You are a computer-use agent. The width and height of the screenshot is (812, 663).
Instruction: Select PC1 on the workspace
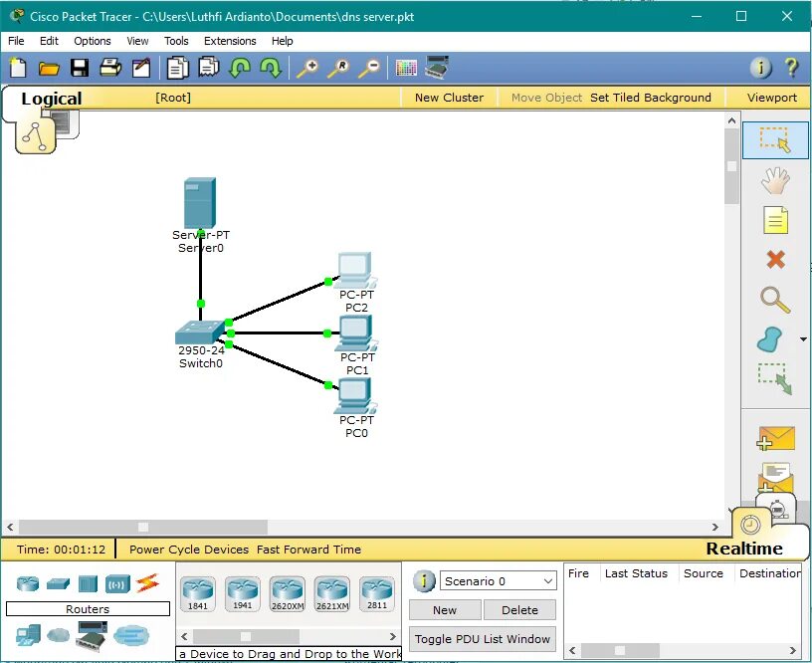(x=357, y=333)
